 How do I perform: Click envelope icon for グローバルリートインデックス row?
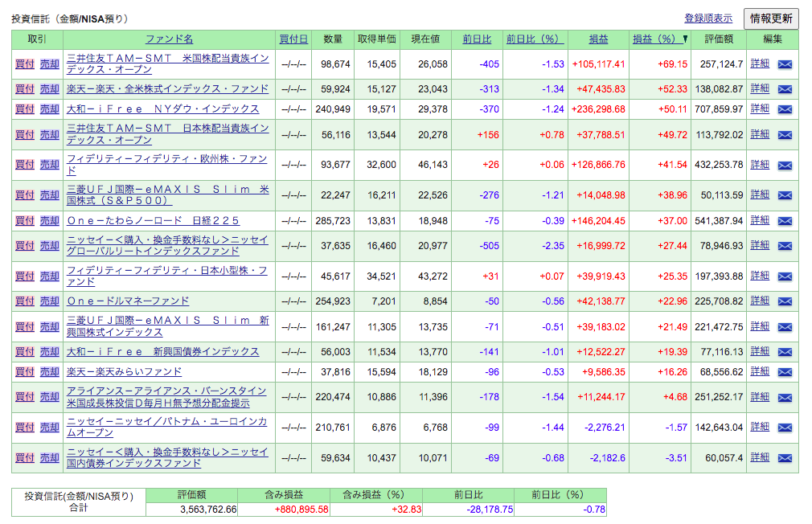(785, 246)
